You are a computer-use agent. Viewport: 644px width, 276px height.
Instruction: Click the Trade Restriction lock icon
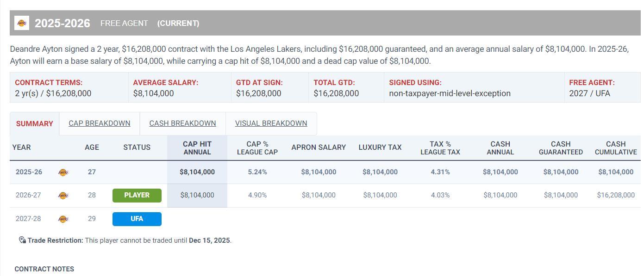(x=22, y=240)
